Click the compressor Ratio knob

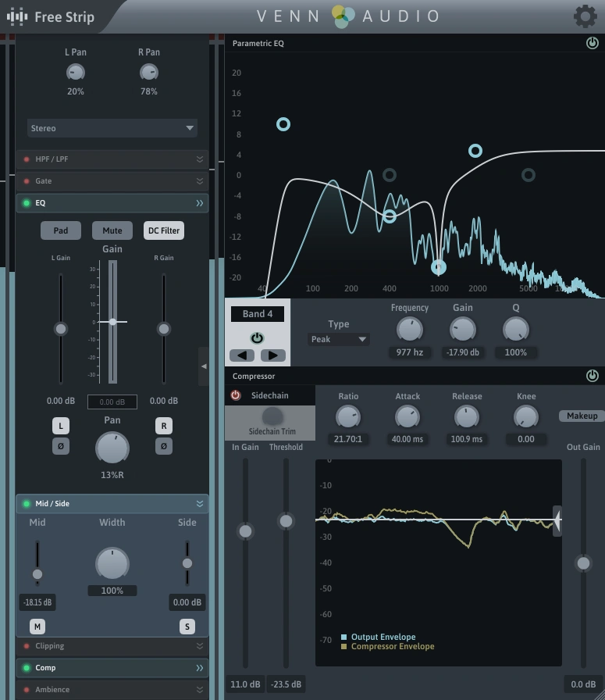(x=348, y=417)
